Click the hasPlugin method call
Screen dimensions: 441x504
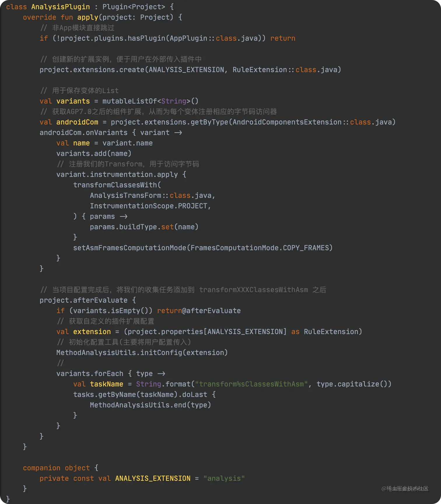[146, 38]
